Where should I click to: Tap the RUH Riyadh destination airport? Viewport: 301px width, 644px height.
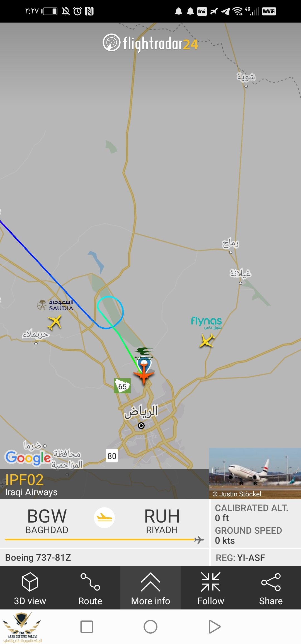click(162, 521)
